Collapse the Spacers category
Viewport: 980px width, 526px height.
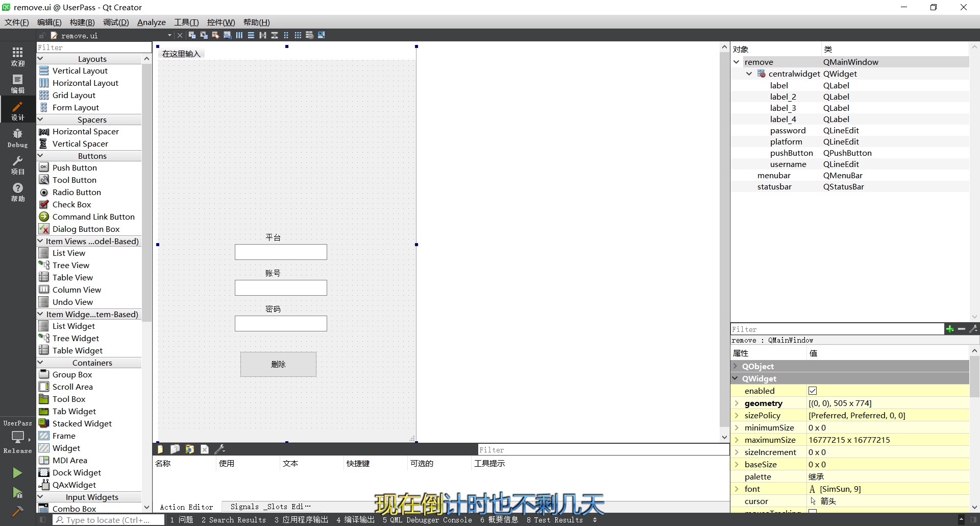click(x=40, y=119)
